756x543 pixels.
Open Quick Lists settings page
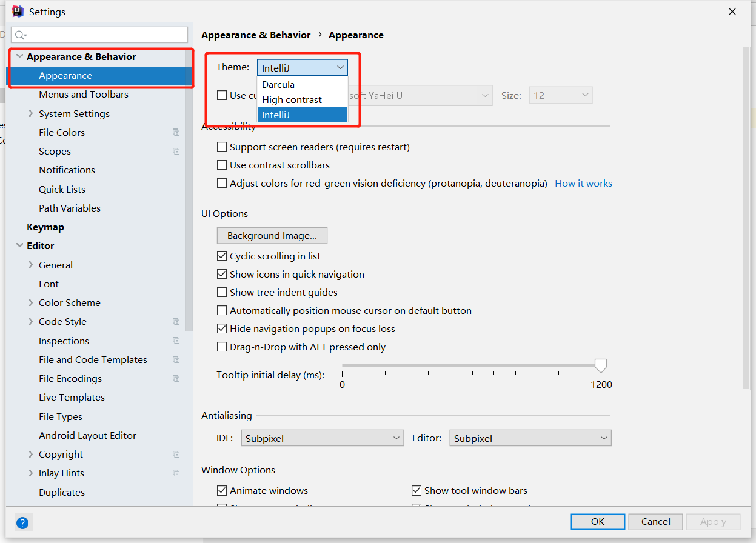pyautogui.click(x=62, y=190)
